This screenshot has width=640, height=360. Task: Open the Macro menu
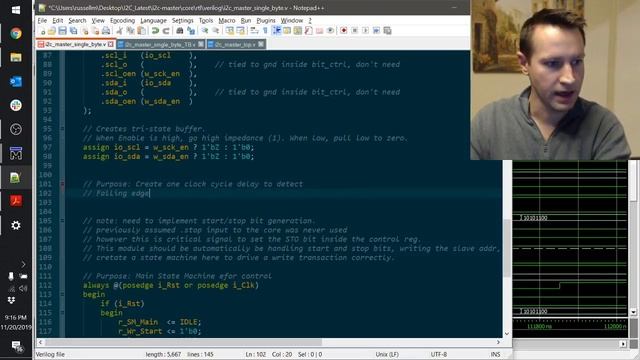tap(227, 20)
